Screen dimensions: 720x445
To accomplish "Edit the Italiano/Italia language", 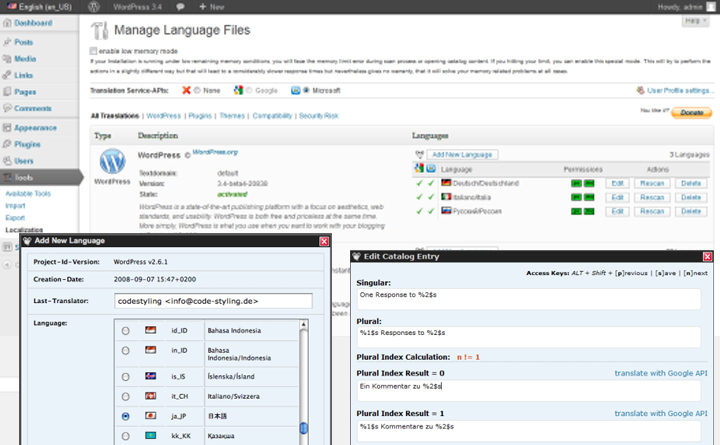I will tap(618, 197).
